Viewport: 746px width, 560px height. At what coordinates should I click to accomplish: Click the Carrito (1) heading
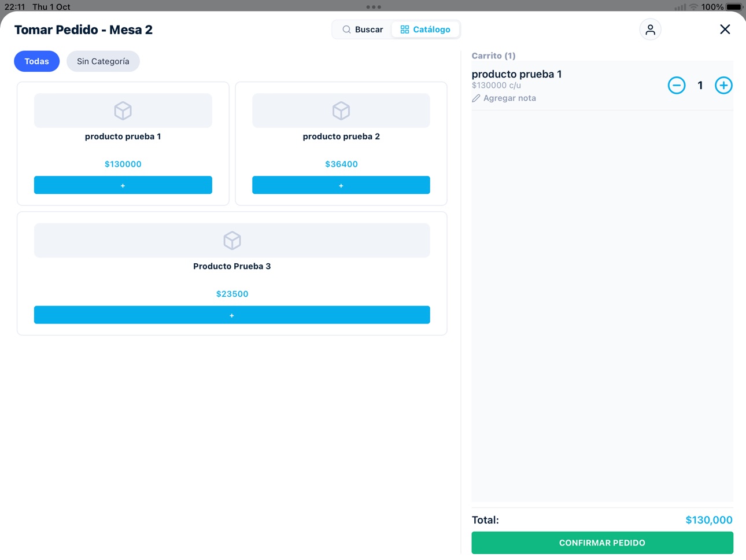tap(493, 56)
